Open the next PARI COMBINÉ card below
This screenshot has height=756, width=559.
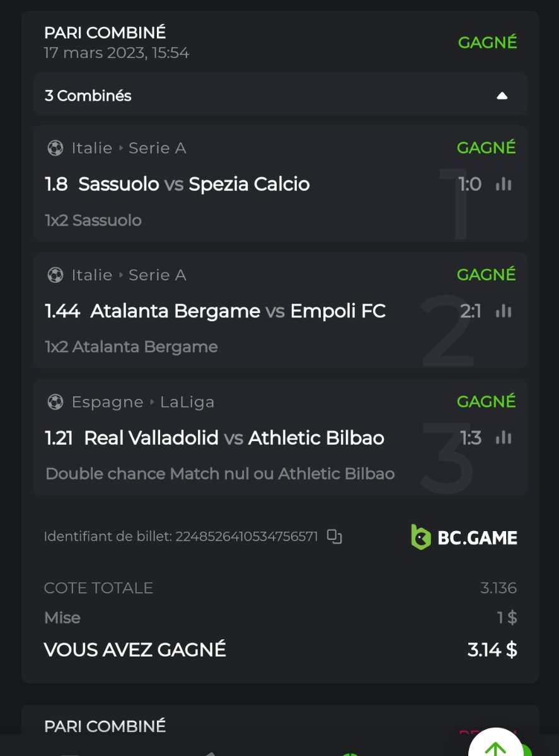click(105, 726)
